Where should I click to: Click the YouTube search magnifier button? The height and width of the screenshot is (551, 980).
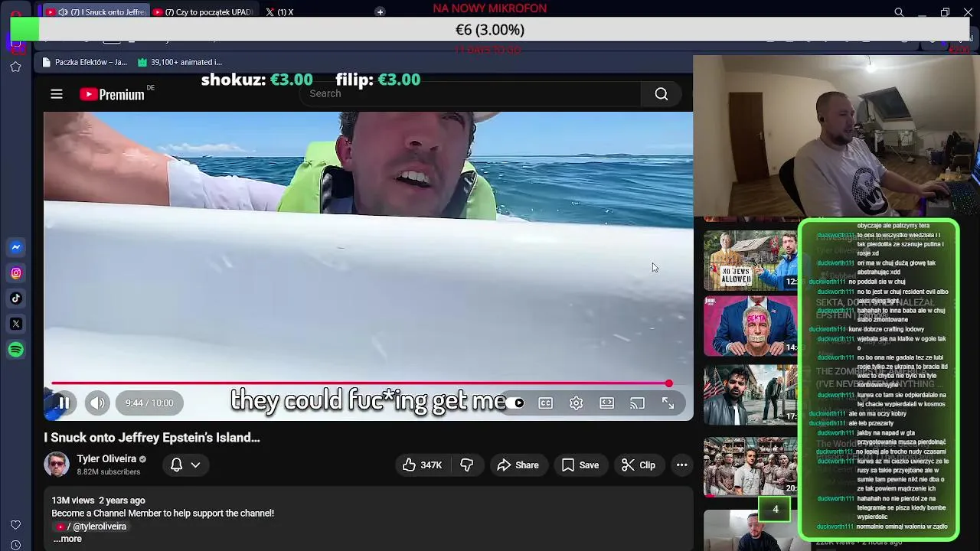(661, 94)
